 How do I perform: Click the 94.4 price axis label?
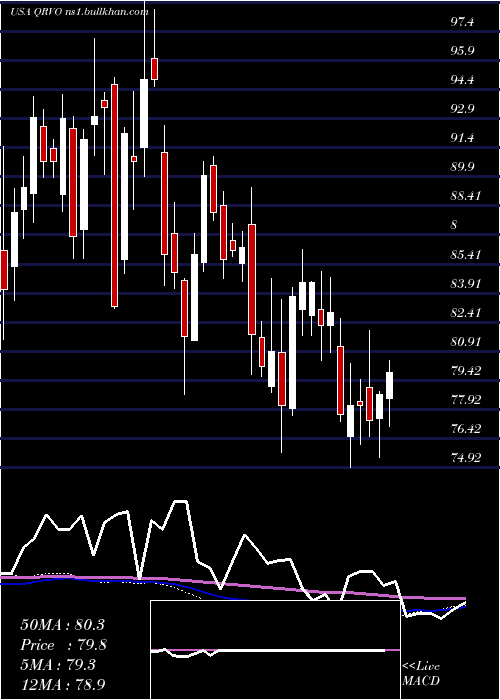click(x=463, y=81)
